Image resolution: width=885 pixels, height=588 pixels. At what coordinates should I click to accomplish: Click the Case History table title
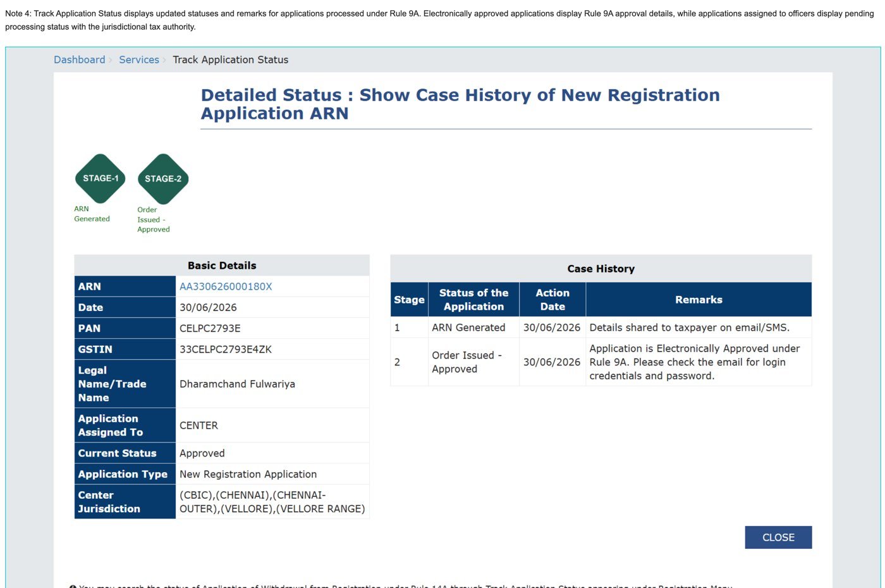click(x=601, y=269)
